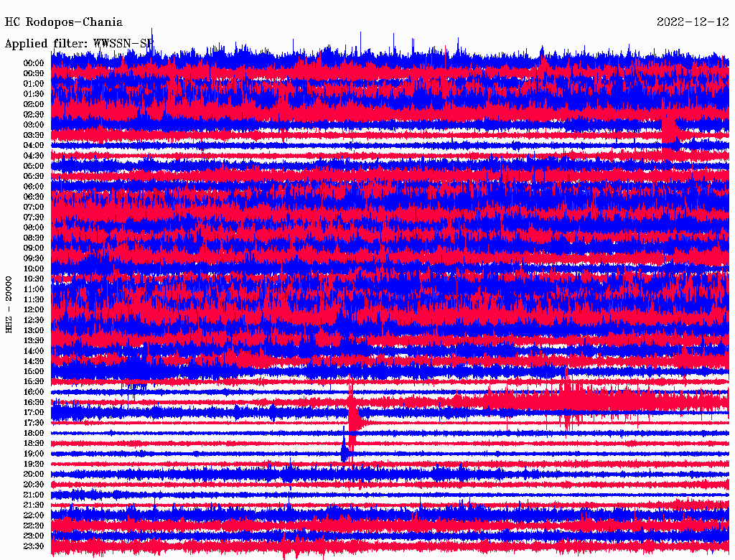Image resolution: width=735 pixels, height=560 pixels.
Task: Click the 2022-12-12 date label
Action: 693,22
